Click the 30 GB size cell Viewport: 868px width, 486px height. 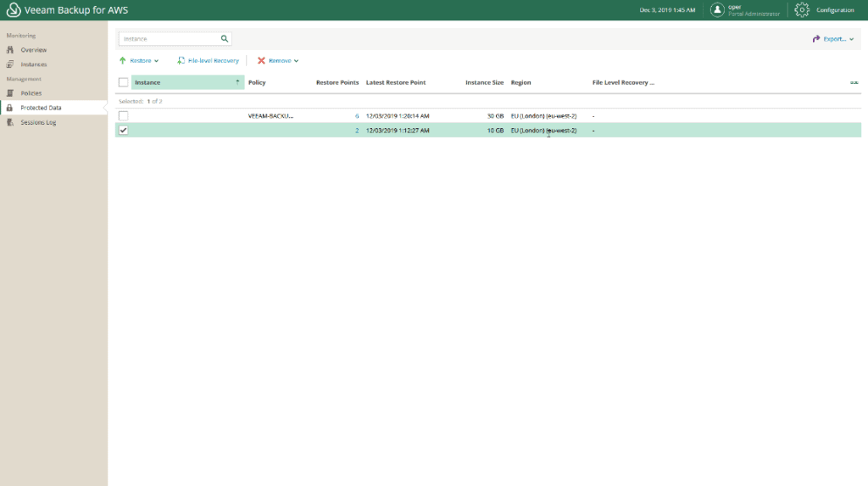495,116
